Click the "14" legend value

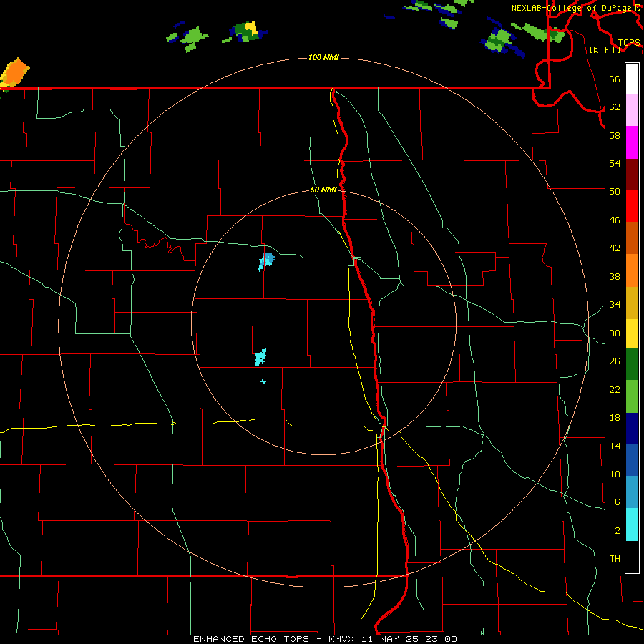(615, 446)
